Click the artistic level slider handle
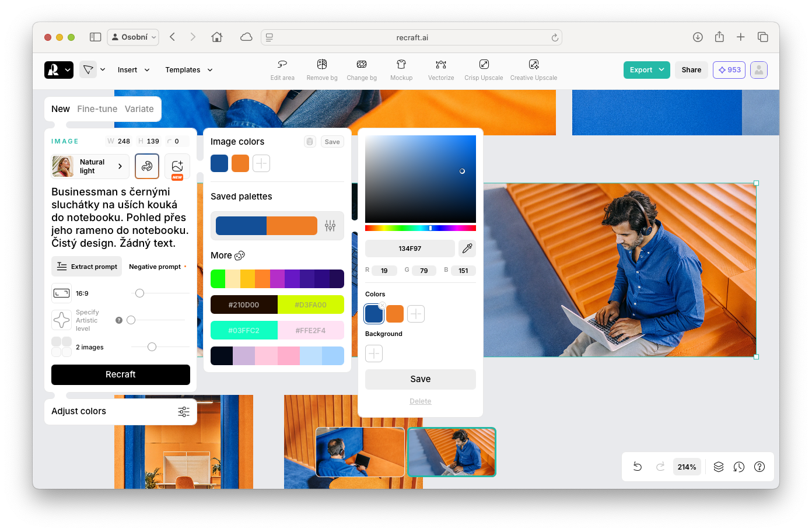Screen dimensions: 812x532 pos(131,320)
